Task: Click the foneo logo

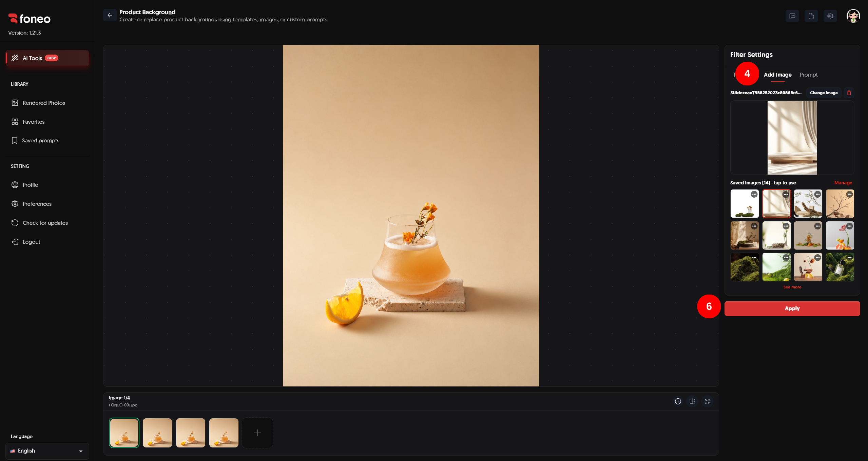Action: coord(30,19)
